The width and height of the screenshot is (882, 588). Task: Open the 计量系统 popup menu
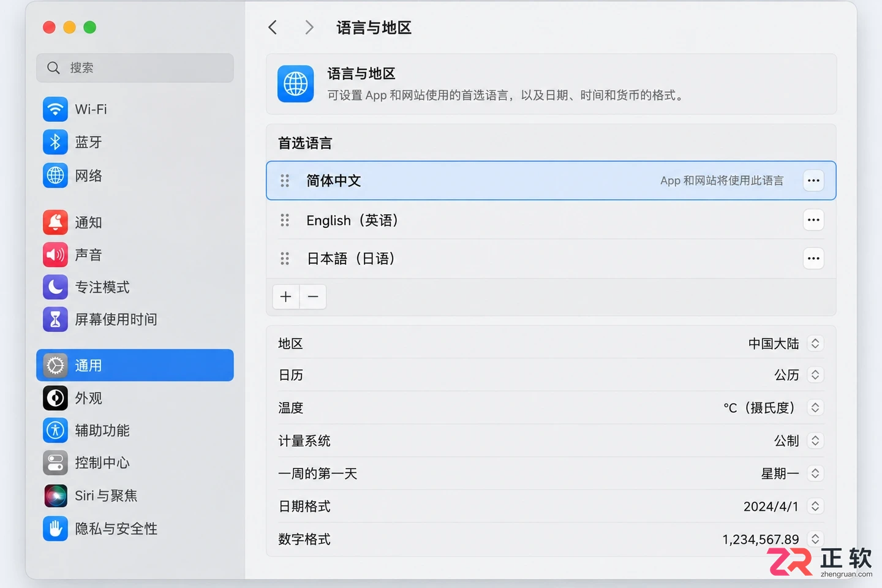coord(815,440)
